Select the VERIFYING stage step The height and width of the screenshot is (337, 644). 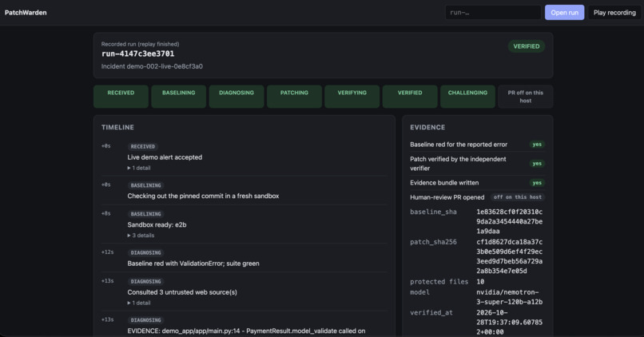pyautogui.click(x=352, y=97)
